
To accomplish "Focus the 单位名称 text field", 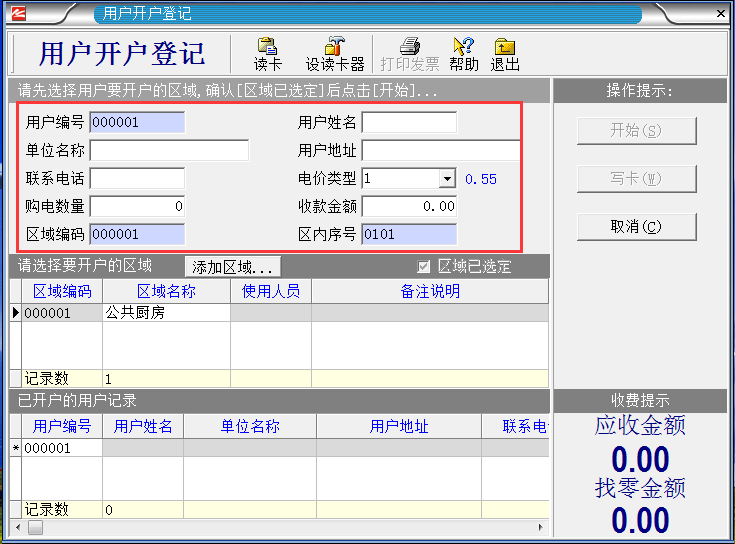I will coord(169,151).
